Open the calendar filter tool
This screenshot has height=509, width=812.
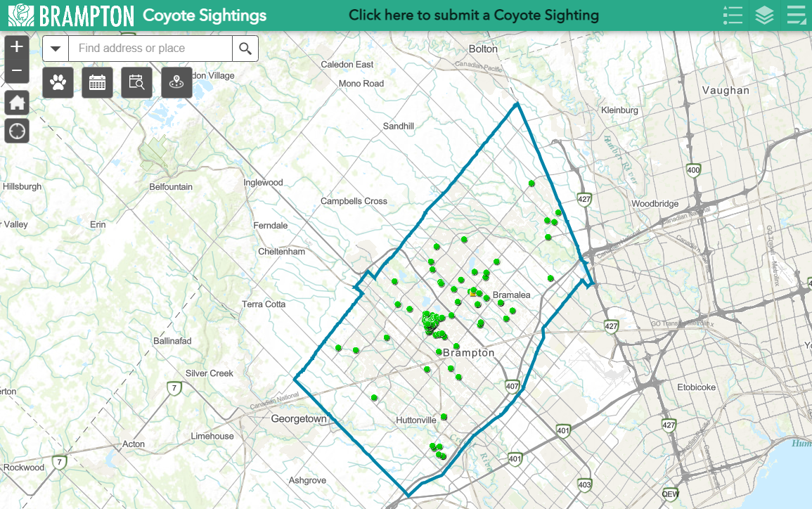coord(97,82)
